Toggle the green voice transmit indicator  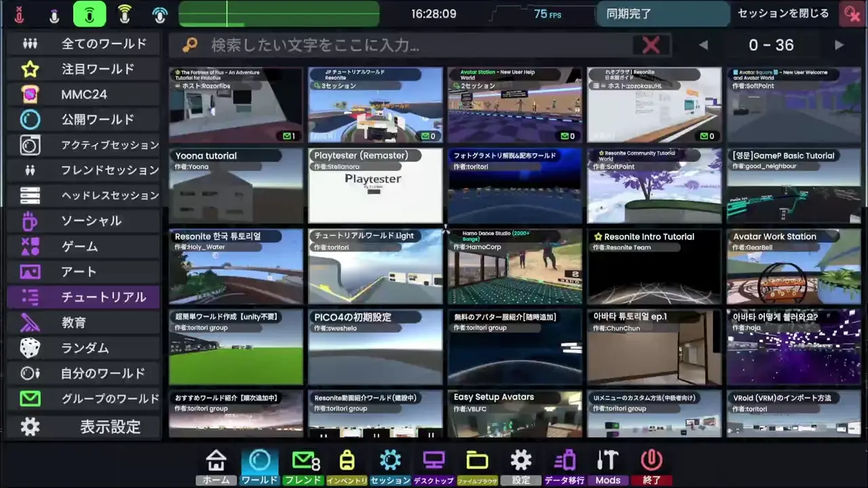(90, 14)
